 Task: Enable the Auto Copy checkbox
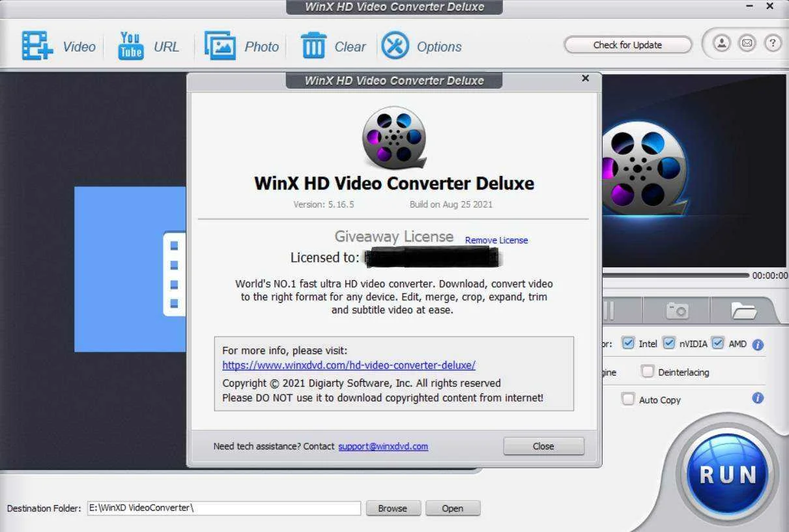click(x=628, y=399)
